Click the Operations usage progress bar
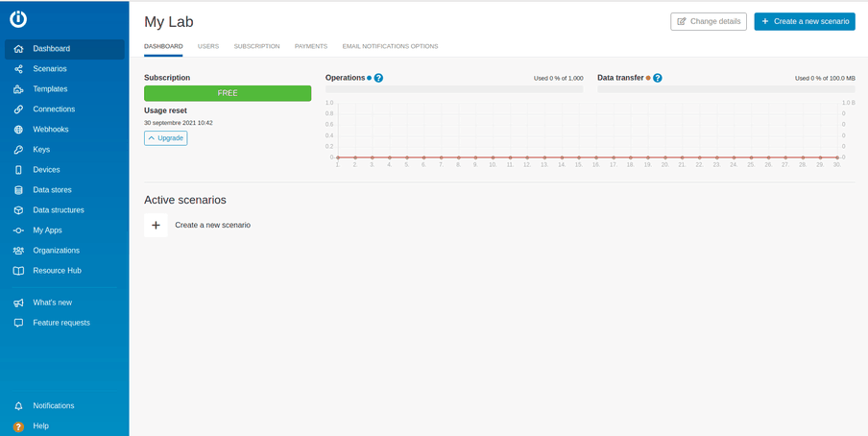 click(454, 89)
